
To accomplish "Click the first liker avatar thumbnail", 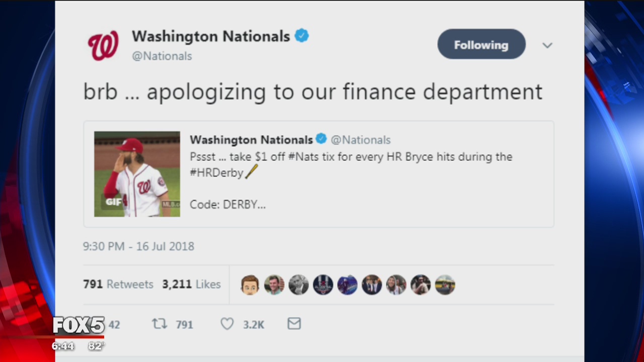I will coord(250,284).
